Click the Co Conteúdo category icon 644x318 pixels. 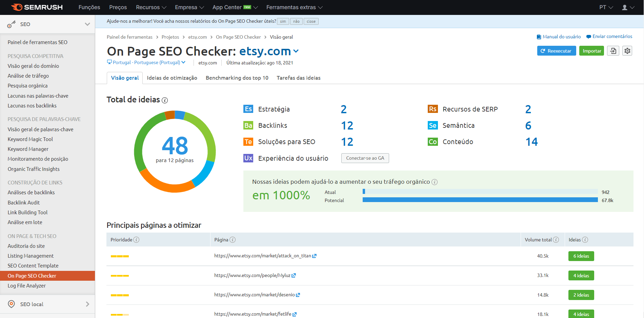pos(432,142)
